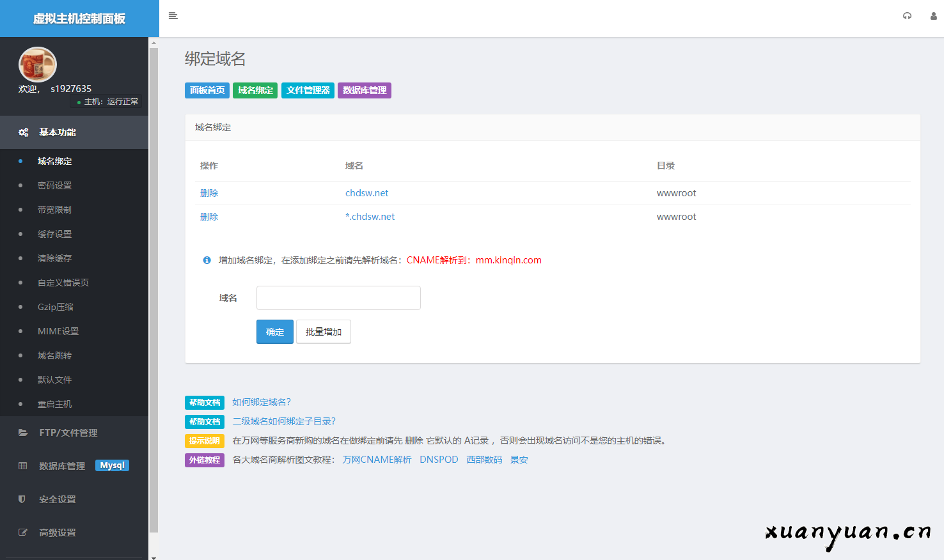Open the 景安 tutorial link
Image resolution: width=944 pixels, height=560 pixels.
(519, 460)
